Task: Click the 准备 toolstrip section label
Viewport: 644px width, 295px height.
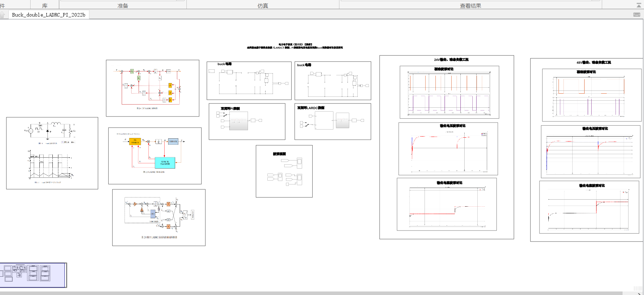Action: [123, 6]
